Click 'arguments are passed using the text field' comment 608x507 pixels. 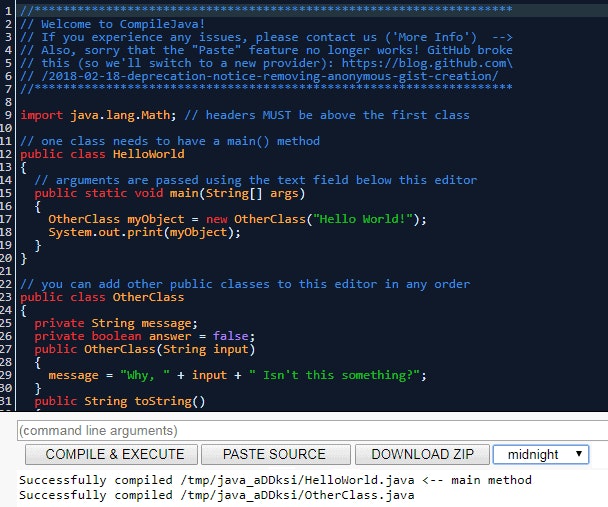click(x=256, y=180)
